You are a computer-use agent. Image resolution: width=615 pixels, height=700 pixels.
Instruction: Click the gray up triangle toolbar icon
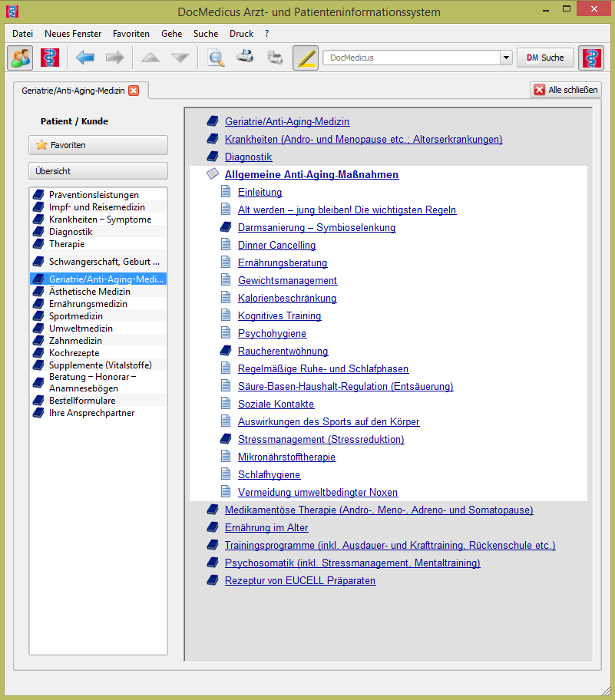point(150,58)
